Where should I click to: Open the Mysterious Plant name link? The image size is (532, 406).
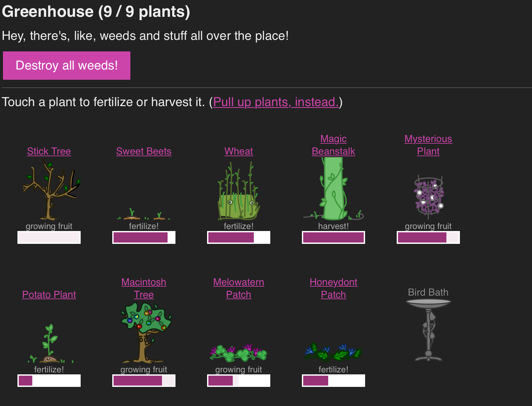tap(428, 145)
